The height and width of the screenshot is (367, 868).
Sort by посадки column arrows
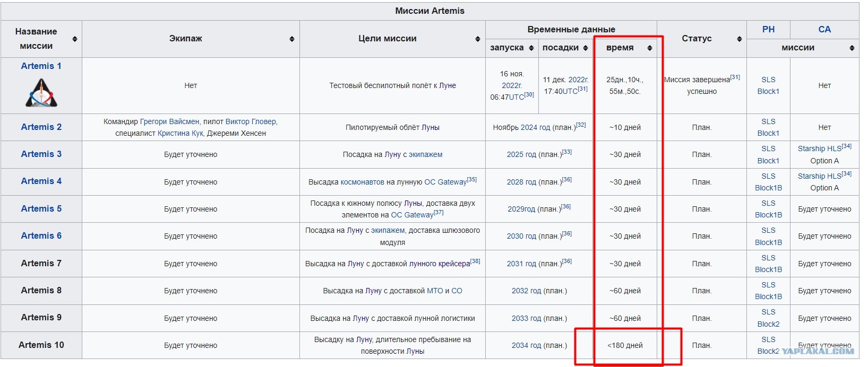click(586, 48)
